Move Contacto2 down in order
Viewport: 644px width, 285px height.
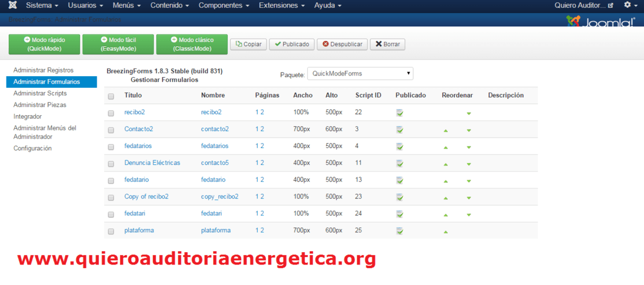pos(468,131)
